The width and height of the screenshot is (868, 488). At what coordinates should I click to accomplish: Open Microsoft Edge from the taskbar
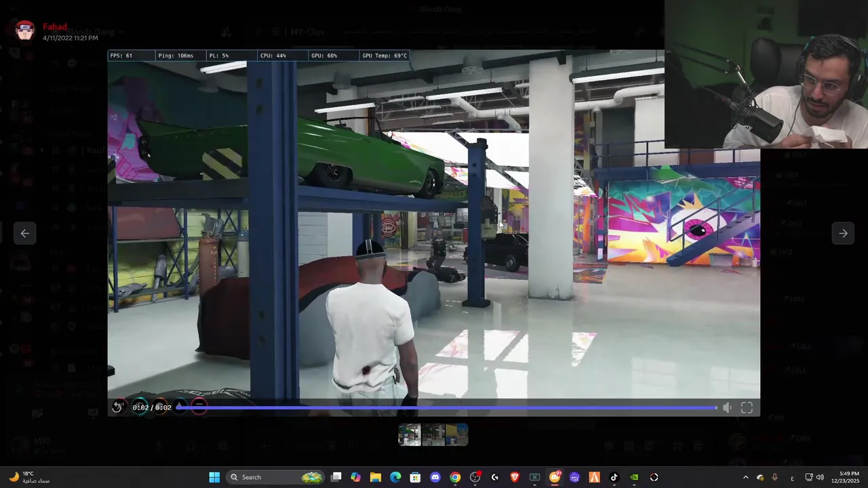pos(395,477)
